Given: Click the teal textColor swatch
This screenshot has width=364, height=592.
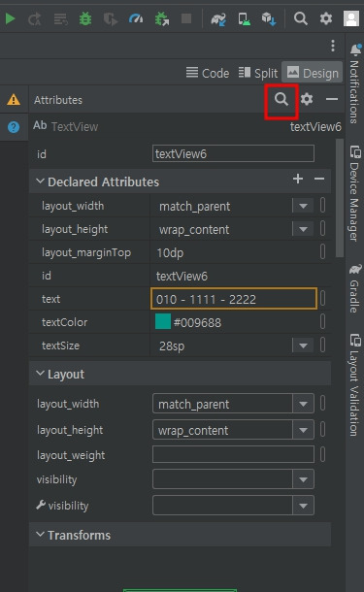Looking at the screenshot, I should click(x=163, y=321).
